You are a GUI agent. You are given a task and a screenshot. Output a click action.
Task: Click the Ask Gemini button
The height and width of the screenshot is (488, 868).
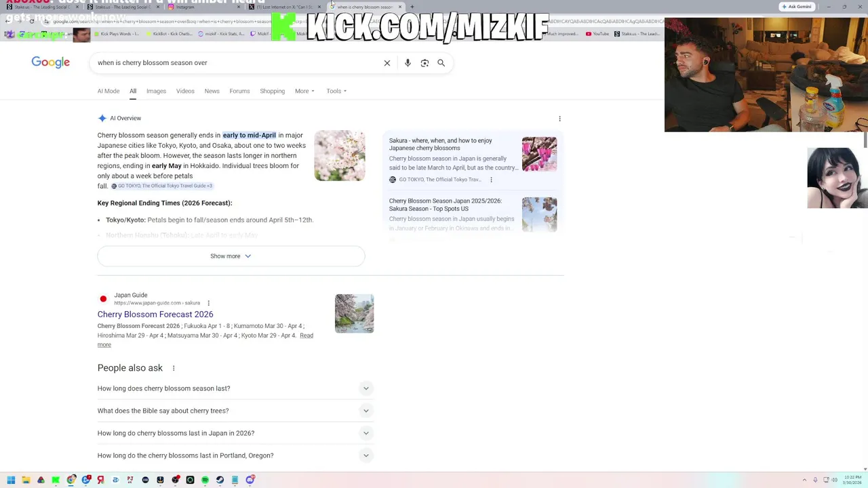click(x=797, y=7)
